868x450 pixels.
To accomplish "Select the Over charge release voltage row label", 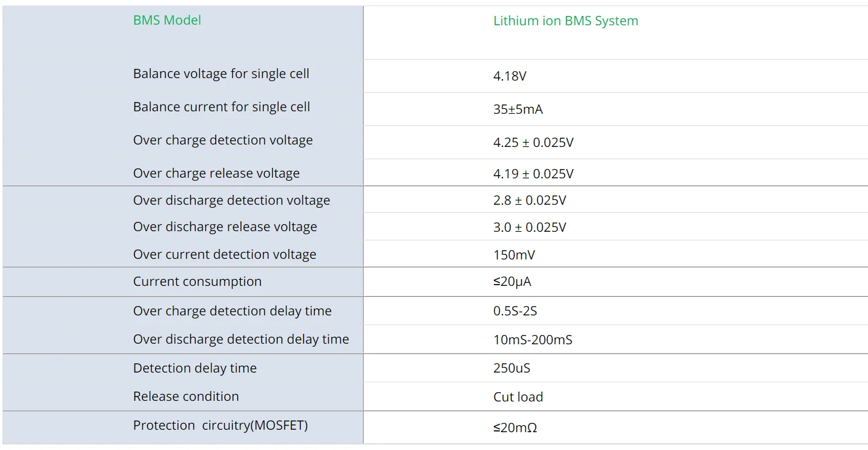I will click(x=216, y=173).
